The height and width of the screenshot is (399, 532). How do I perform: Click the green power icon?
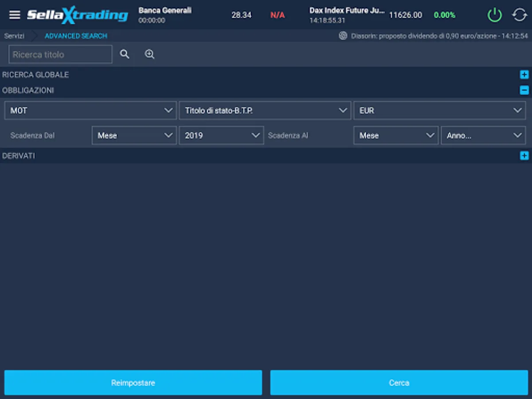click(x=494, y=15)
